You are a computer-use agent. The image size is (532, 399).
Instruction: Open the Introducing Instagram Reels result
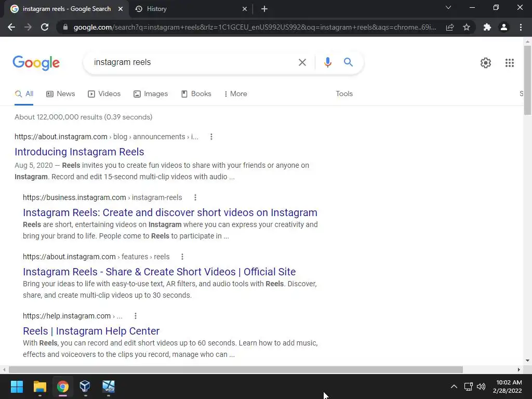(x=79, y=152)
